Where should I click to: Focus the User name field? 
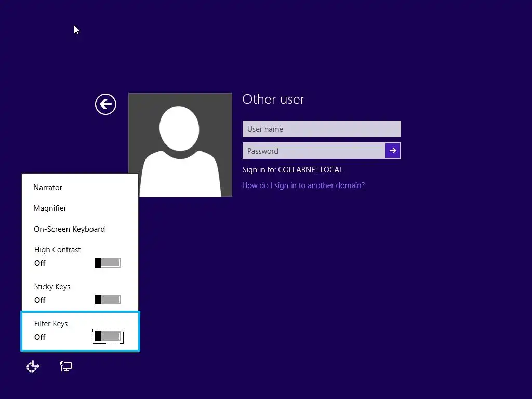(322, 129)
